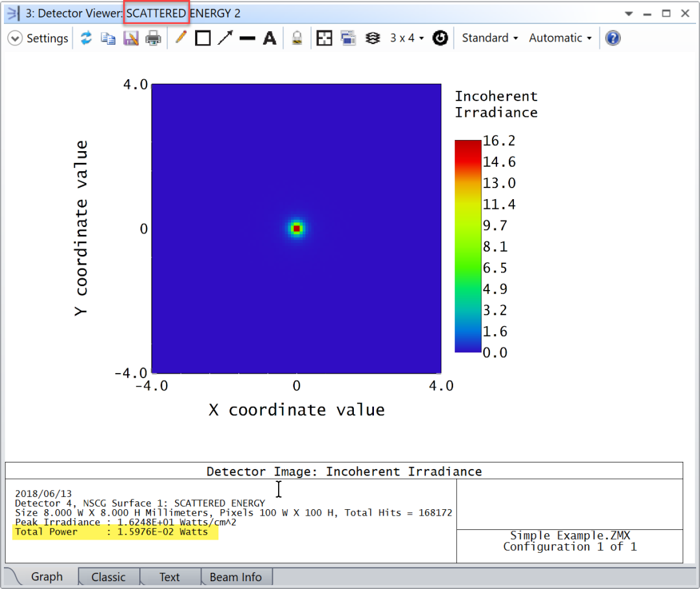Click the irradiance color scale bar
The image size is (700, 589).
(x=465, y=246)
